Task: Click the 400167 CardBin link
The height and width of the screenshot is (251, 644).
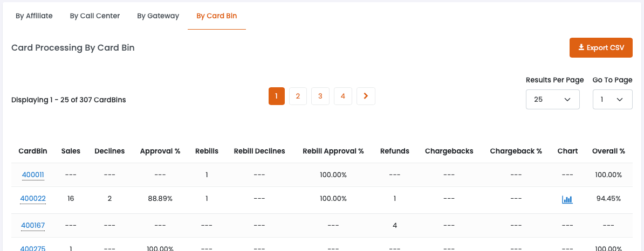Action: point(33,225)
